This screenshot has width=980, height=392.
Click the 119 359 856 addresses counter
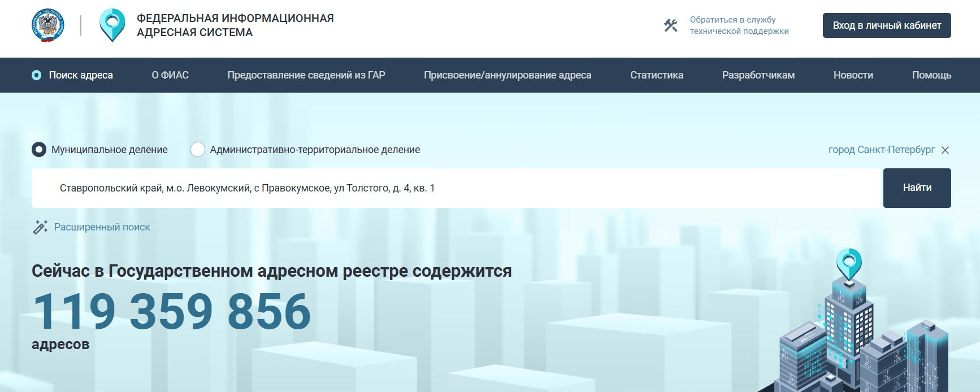tap(171, 311)
